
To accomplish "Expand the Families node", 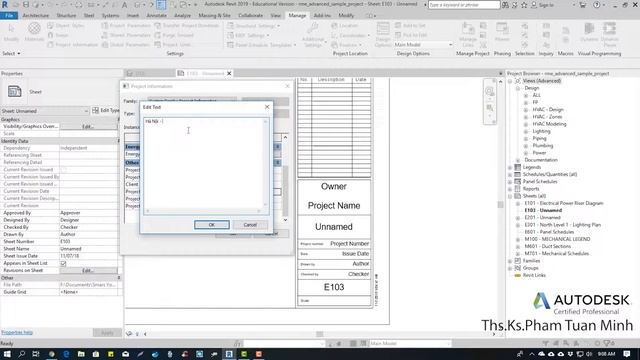I will tap(510, 261).
